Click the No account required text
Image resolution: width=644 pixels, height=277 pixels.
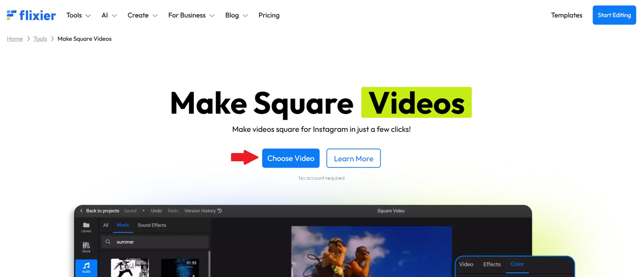coord(321,178)
